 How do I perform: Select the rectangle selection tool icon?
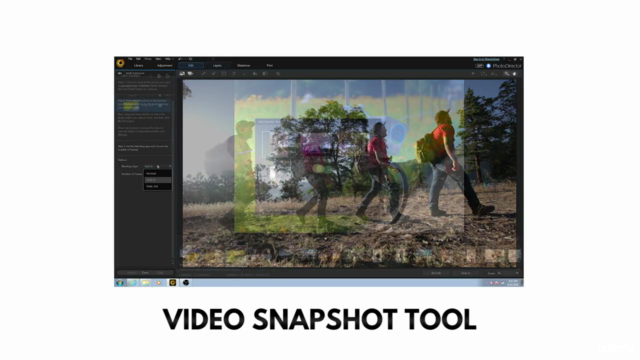coord(224,74)
